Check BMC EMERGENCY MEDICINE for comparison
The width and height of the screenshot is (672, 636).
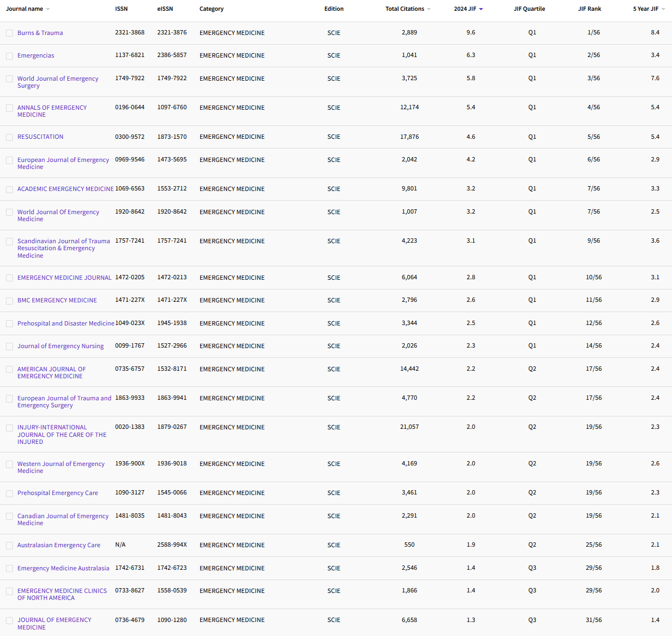tap(9, 300)
